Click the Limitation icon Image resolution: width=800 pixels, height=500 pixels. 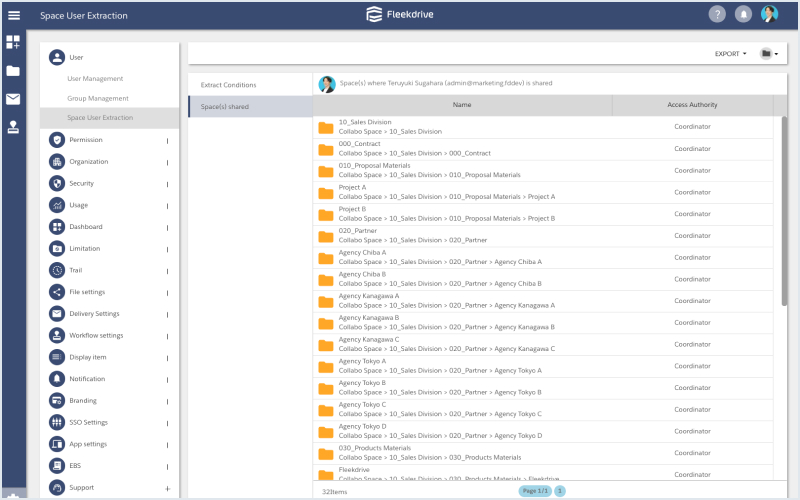click(x=57, y=248)
